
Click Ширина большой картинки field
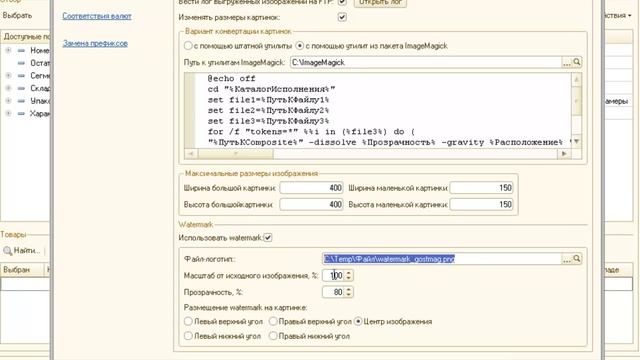tap(311, 188)
